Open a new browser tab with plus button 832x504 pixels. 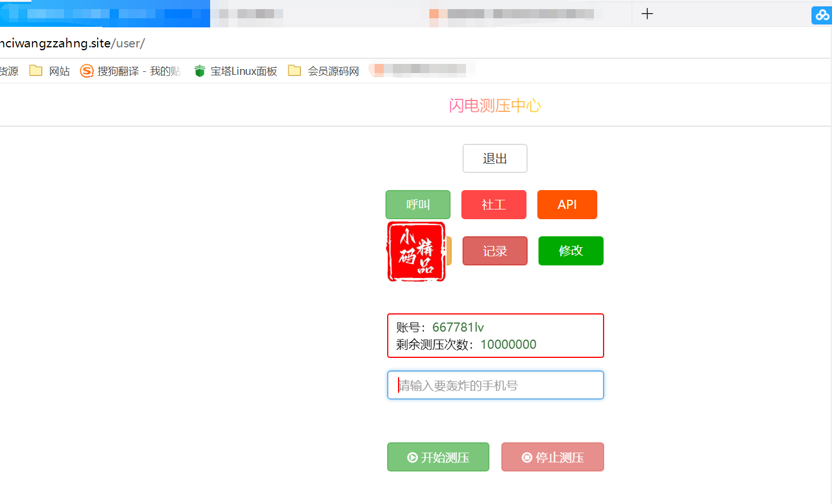tap(647, 14)
